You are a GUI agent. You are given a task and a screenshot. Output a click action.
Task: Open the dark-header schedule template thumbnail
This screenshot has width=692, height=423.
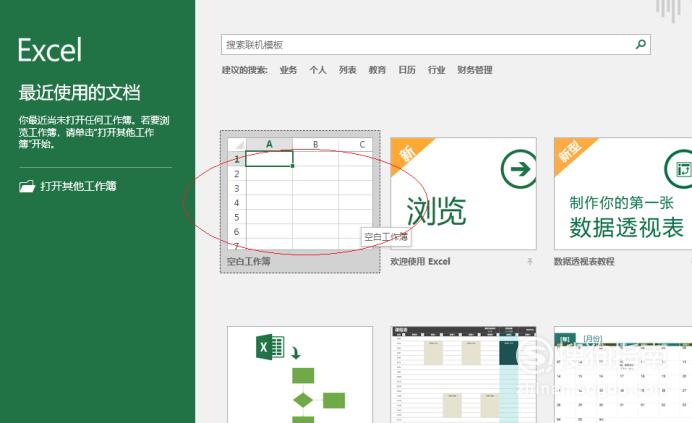pyautogui.click(x=463, y=374)
